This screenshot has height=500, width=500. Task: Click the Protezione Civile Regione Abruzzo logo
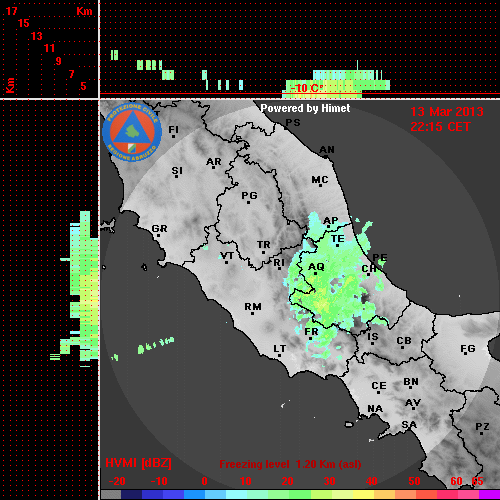pyautogui.click(x=132, y=132)
